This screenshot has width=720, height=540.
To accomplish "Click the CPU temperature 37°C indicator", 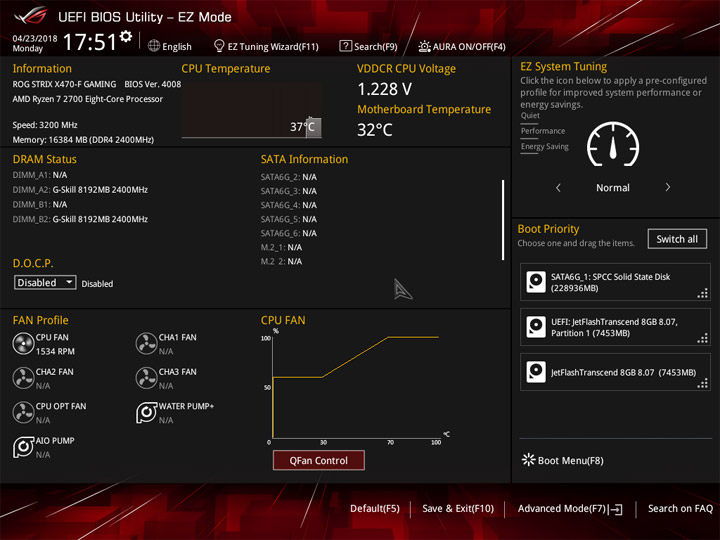I will click(305, 127).
